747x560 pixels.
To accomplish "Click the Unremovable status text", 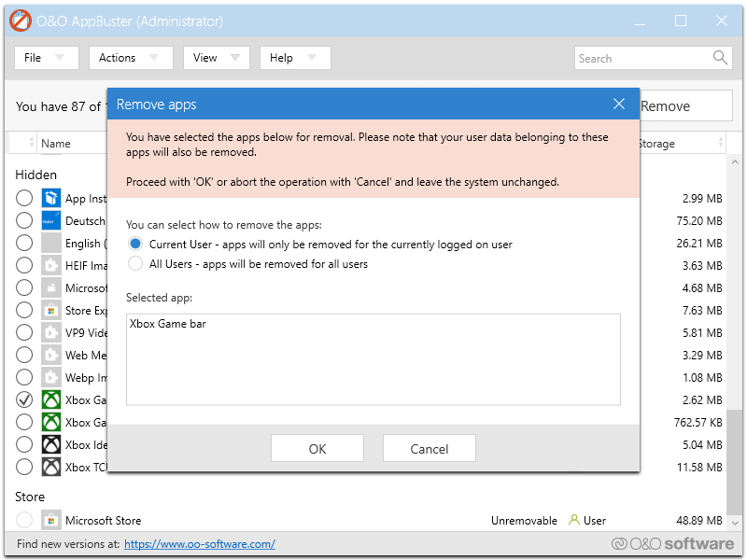I will (524, 521).
